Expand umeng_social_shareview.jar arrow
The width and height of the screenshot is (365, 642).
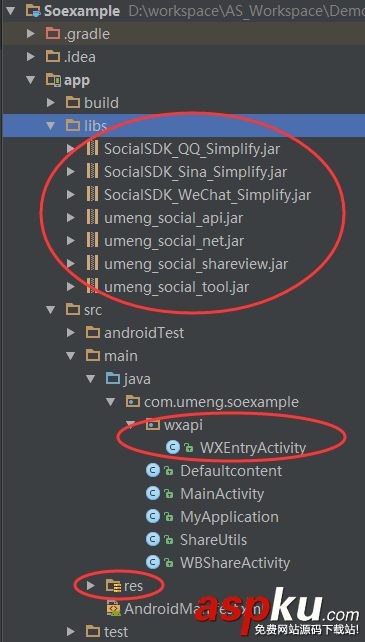71,264
